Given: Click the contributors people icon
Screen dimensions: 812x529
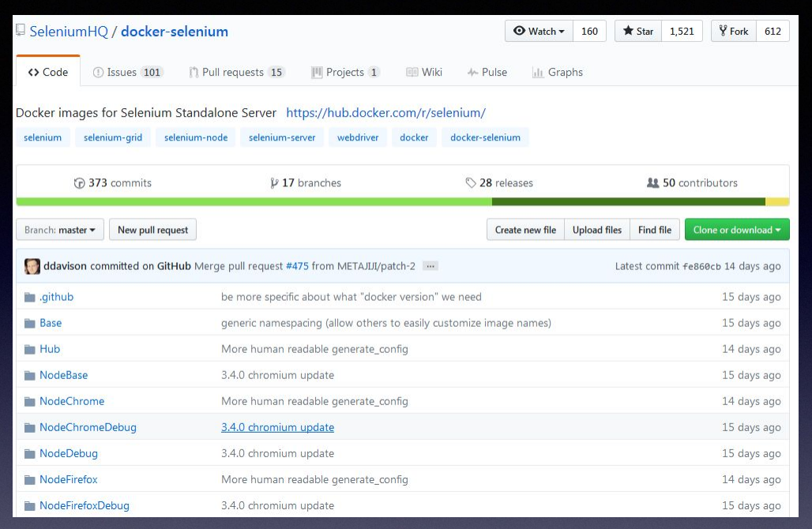Looking at the screenshot, I should click(x=653, y=182).
